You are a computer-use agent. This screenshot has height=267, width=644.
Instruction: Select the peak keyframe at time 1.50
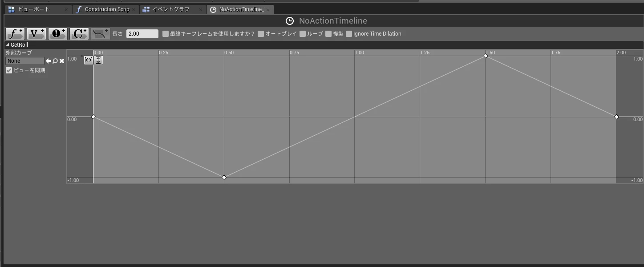tap(486, 56)
